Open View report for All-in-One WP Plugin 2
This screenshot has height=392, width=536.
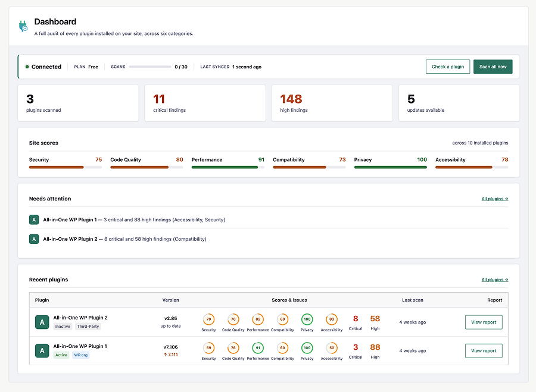pos(484,322)
